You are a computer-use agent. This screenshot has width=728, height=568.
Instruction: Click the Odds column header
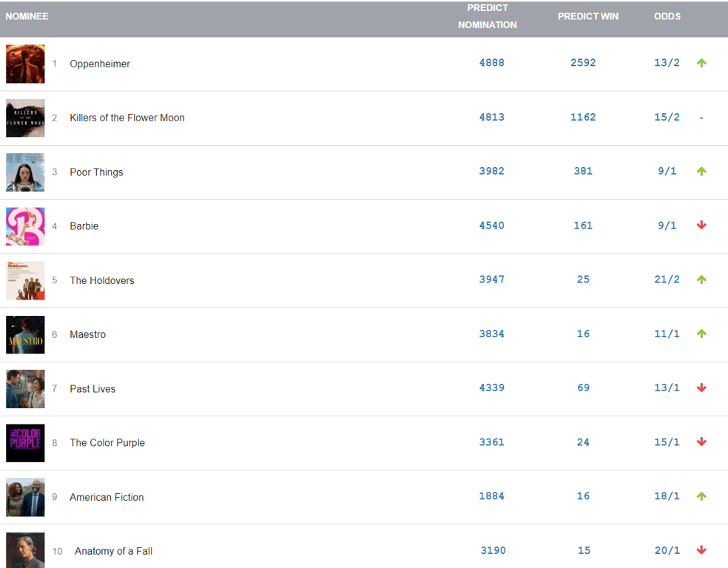tap(667, 16)
